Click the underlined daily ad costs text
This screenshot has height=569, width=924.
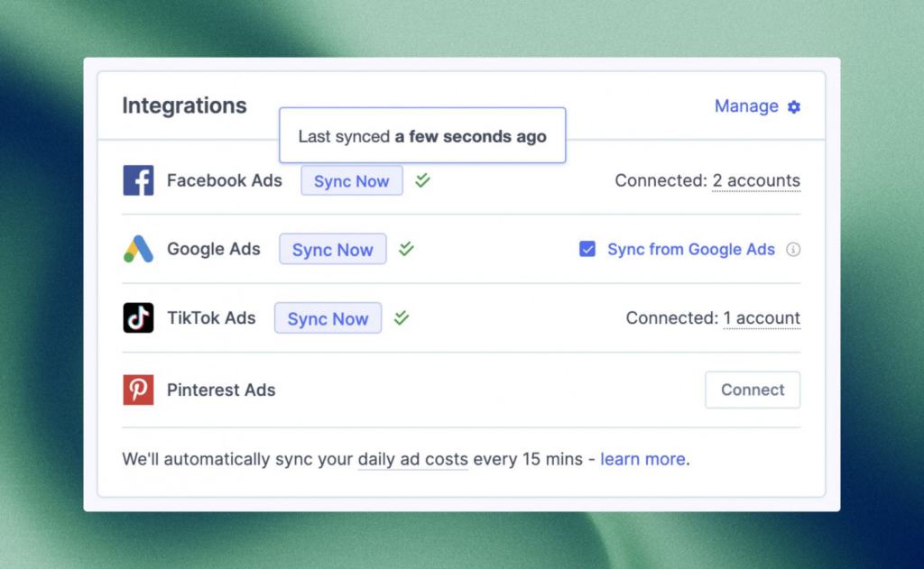pos(412,459)
